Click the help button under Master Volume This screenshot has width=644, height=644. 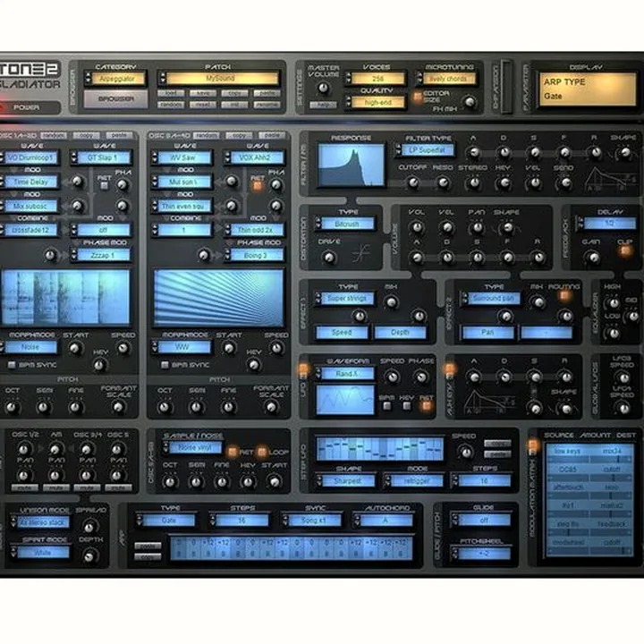pos(323,105)
